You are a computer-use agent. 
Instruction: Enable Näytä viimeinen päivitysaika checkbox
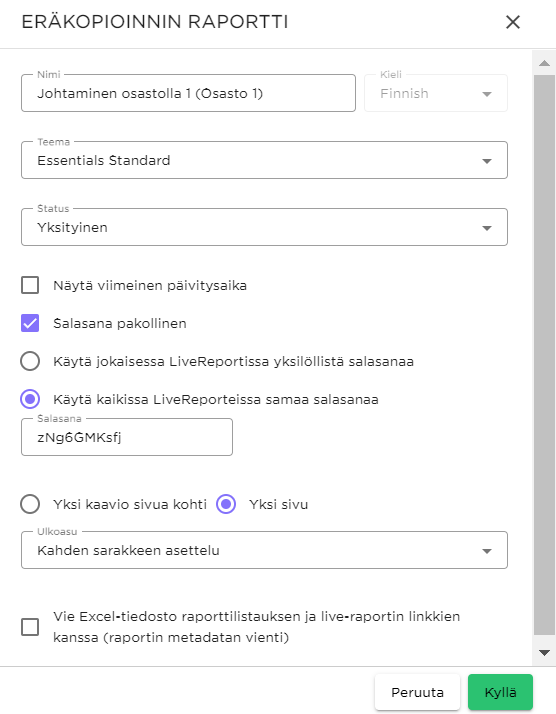[x=30, y=286]
